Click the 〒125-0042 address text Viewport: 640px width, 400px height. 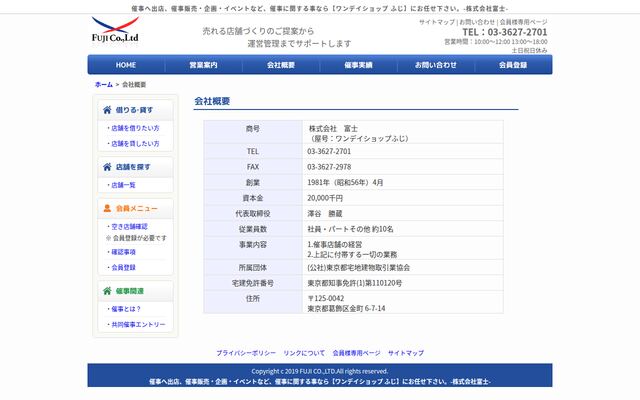[x=326, y=298]
